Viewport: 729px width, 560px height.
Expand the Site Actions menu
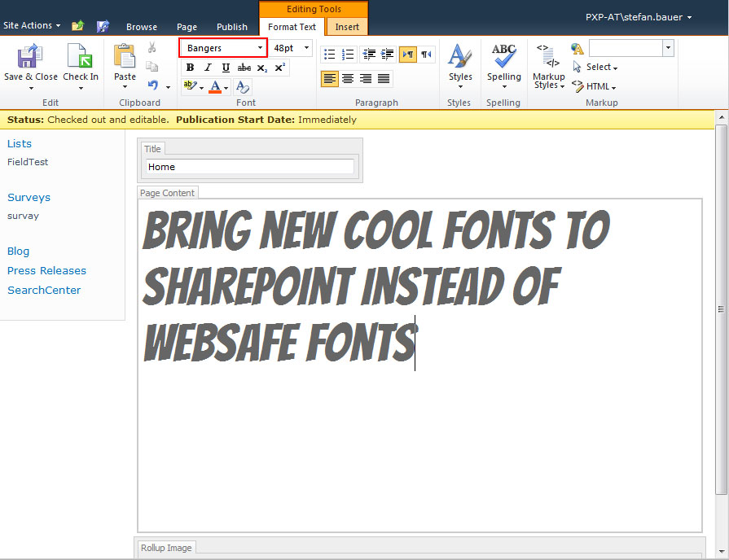32,25
